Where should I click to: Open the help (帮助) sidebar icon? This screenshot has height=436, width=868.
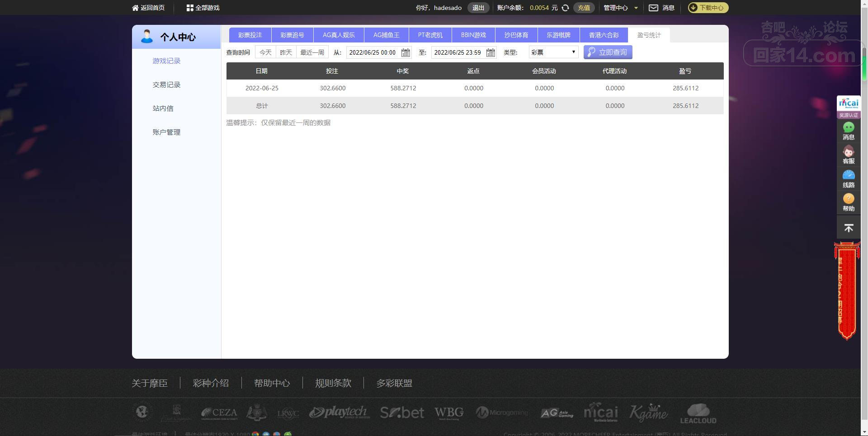tap(849, 202)
